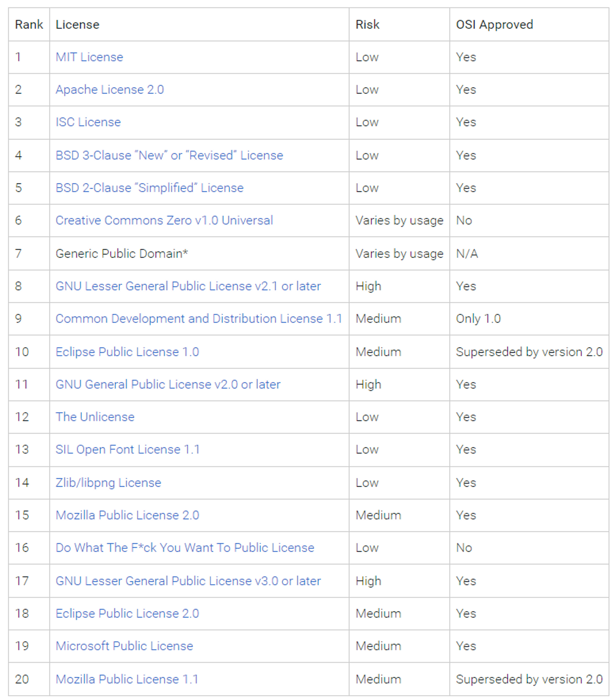The image size is (614, 700).
Task: Open BSD 3-Clause "New" or "Revised" License
Action: click(169, 155)
